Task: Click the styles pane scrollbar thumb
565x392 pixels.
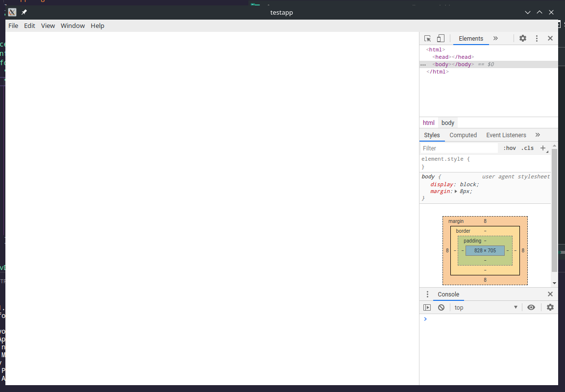Action: pyautogui.click(x=554, y=210)
